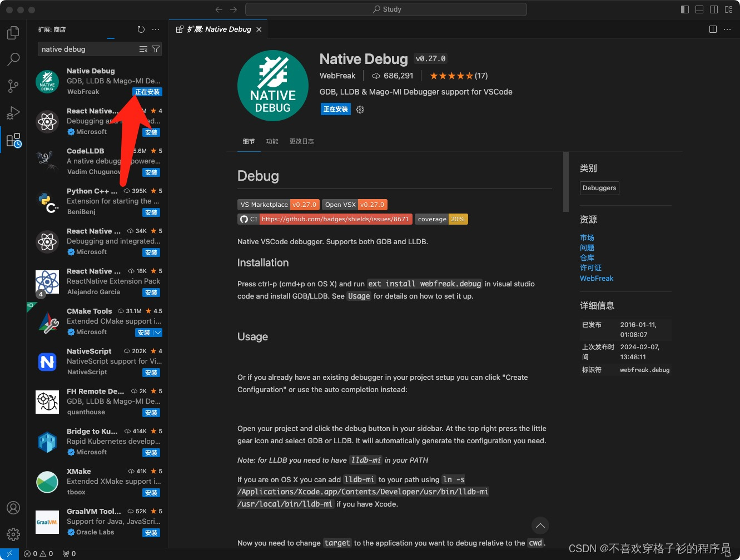Click the Manage gear at activity bar bottom
740x560 pixels.
pyautogui.click(x=12, y=534)
